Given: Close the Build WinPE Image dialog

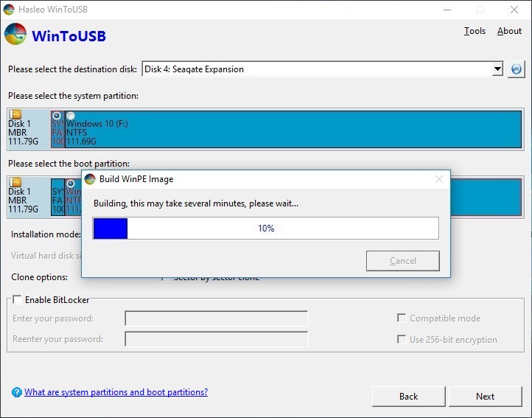Looking at the screenshot, I should tap(439, 179).
